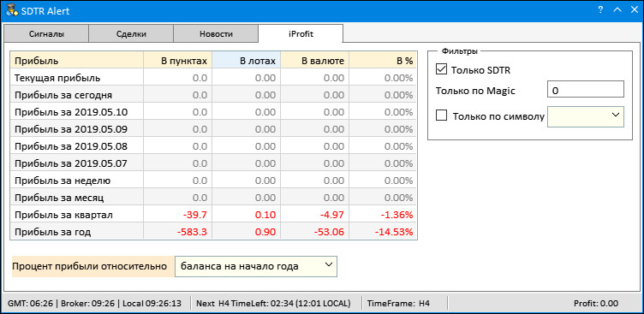Select the Прибыль за квартал row
The image size is (644, 314).
(213, 215)
